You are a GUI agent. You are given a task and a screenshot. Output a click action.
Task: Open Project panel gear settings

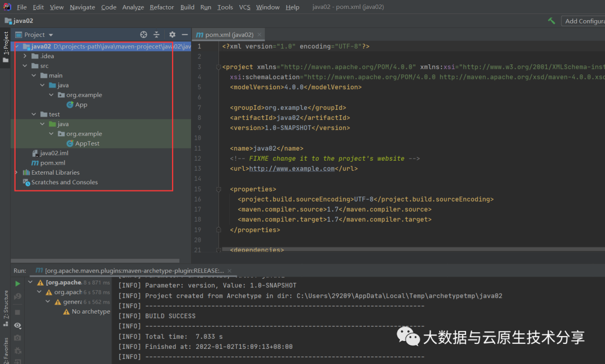coord(172,35)
